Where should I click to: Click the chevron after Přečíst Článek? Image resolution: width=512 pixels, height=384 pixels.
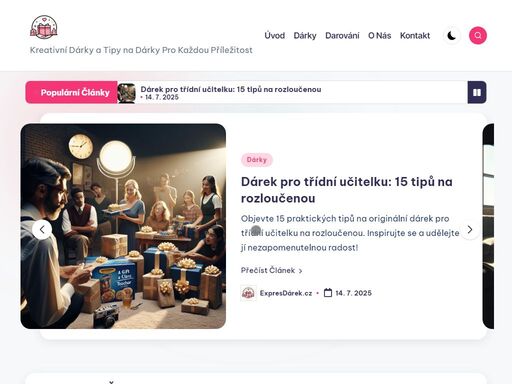click(x=300, y=271)
